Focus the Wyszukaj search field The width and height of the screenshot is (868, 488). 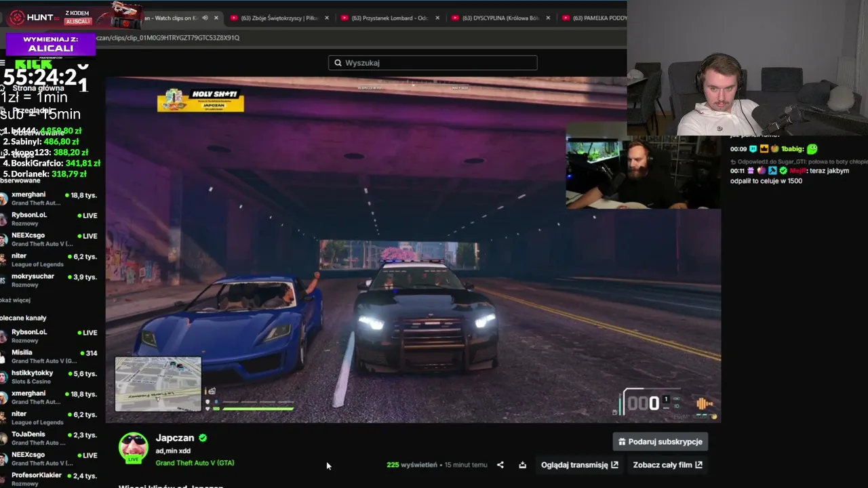click(433, 63)
